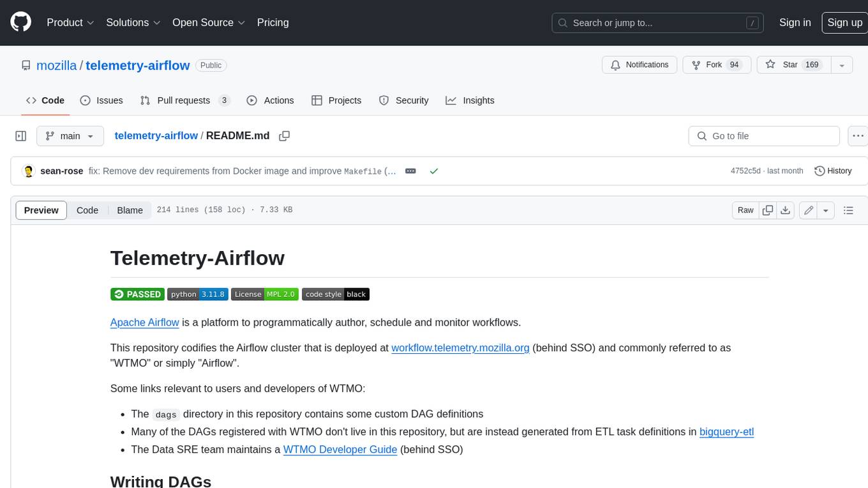Download the raw file

point(786,210)
